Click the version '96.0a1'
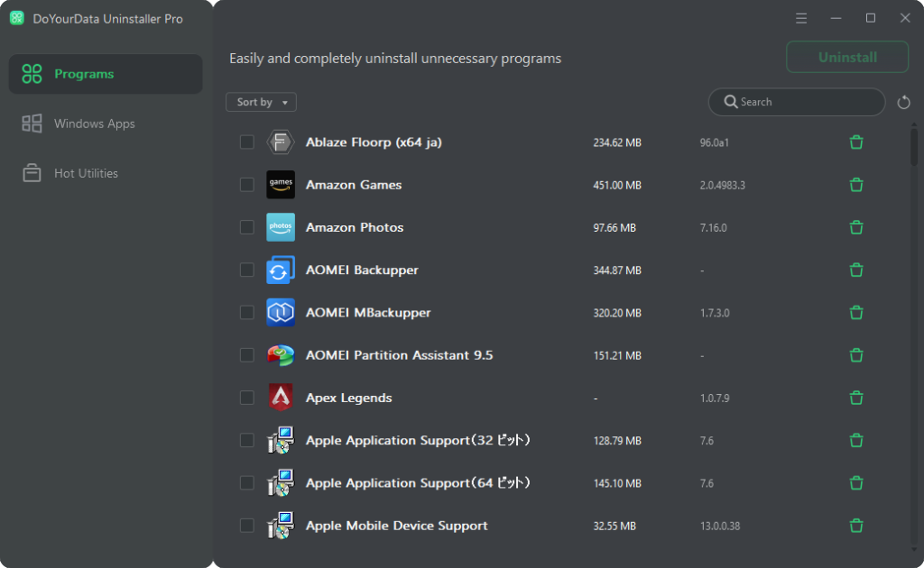This screenshot has height=568, width=924. click(715, 143)
